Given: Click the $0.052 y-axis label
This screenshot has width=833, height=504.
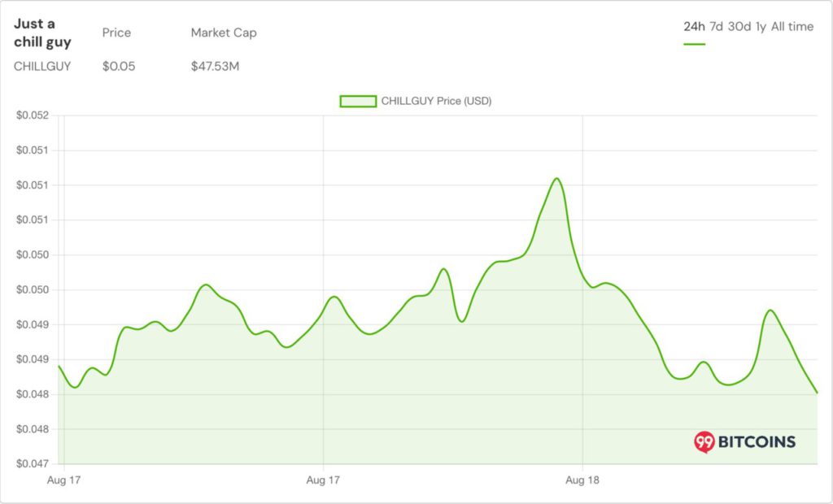Looking at the screenshot, I should (33, 115).
